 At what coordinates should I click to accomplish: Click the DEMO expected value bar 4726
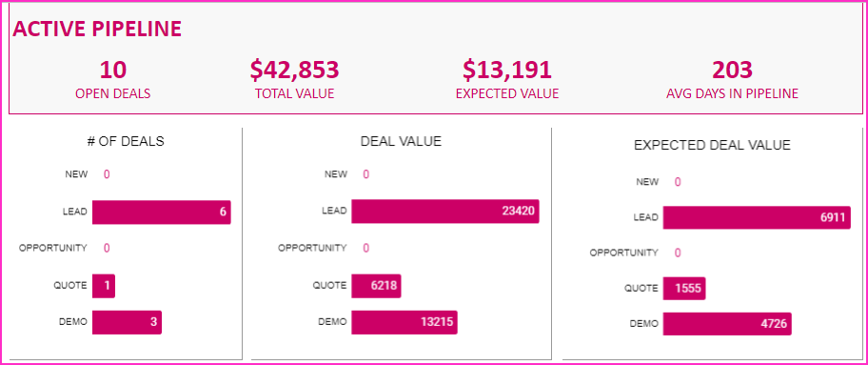pyautogui.click(x=727, y=324)
